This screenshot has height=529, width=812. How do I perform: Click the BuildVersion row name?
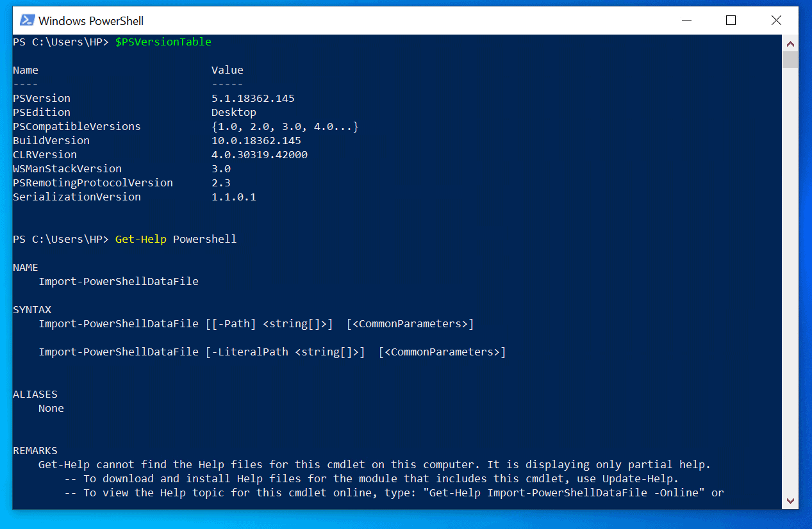pyautogui.click(x=51, y=141)
